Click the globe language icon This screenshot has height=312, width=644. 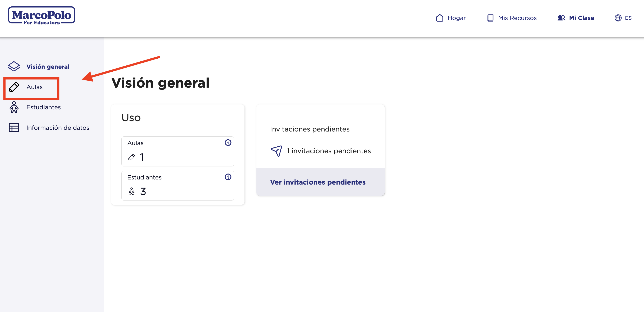(618, 18)
